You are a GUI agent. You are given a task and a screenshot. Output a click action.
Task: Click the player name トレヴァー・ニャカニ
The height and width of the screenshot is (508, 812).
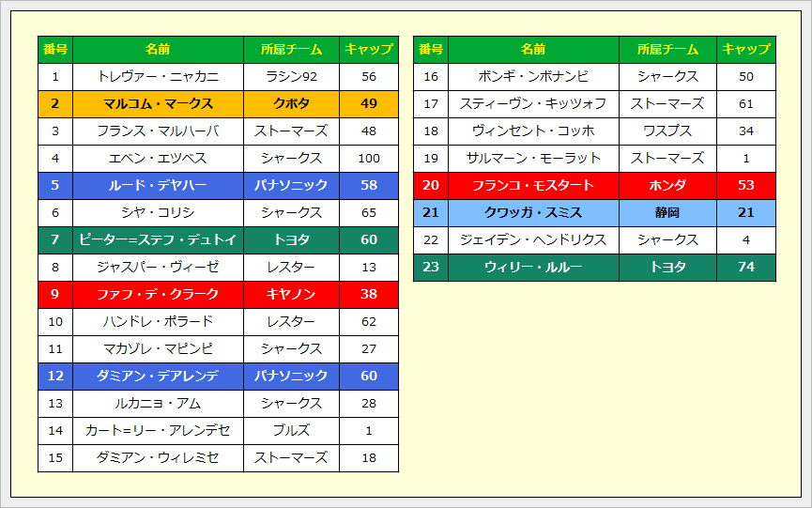click(x=158, y=77)
